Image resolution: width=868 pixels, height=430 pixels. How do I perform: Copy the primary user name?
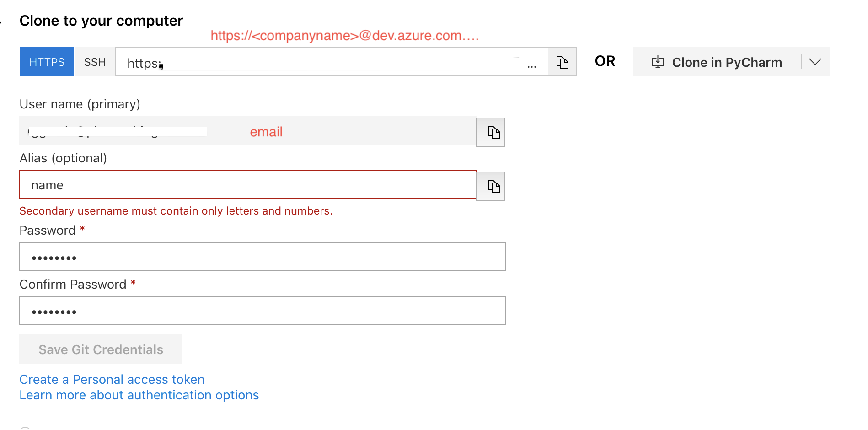[490, 132]
